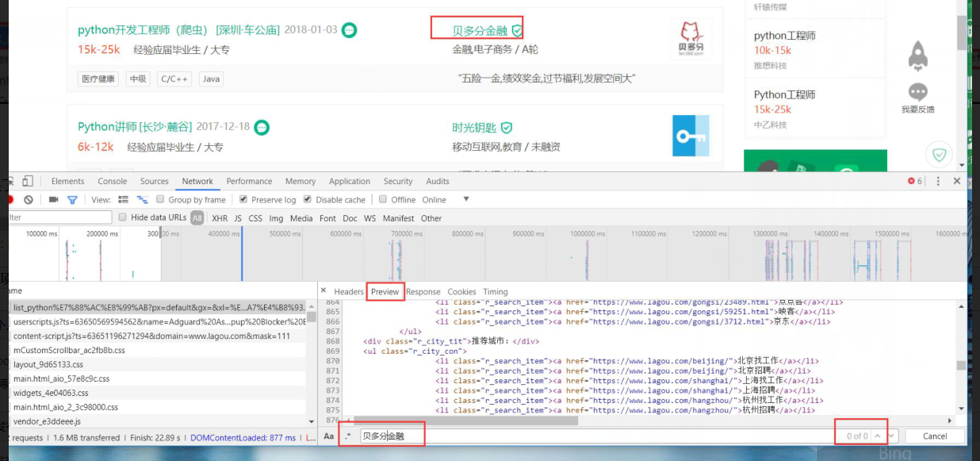Screen dimensions: 980x461
Task: Check the Hide data URLs checkbox
Action: pos(123,217)
